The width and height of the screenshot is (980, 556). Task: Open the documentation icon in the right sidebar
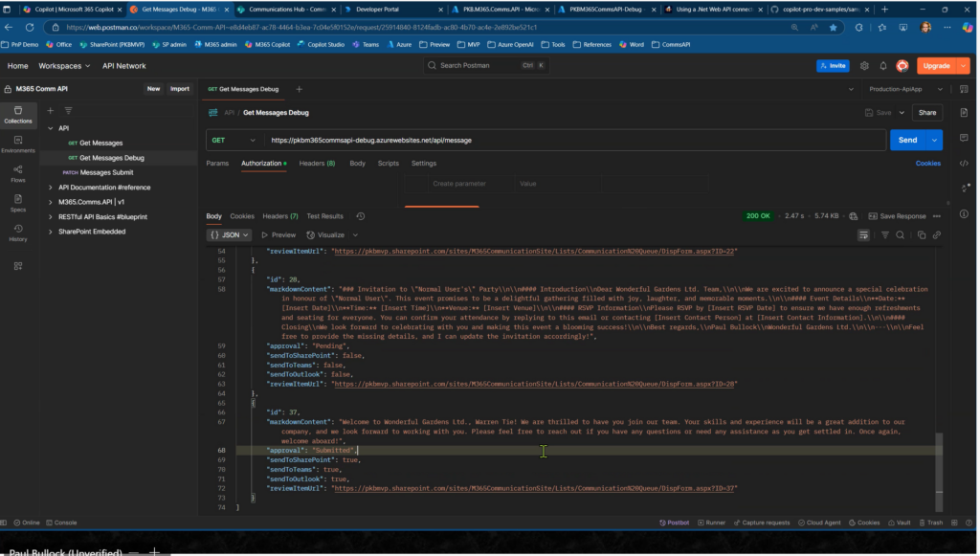[964, 113]
